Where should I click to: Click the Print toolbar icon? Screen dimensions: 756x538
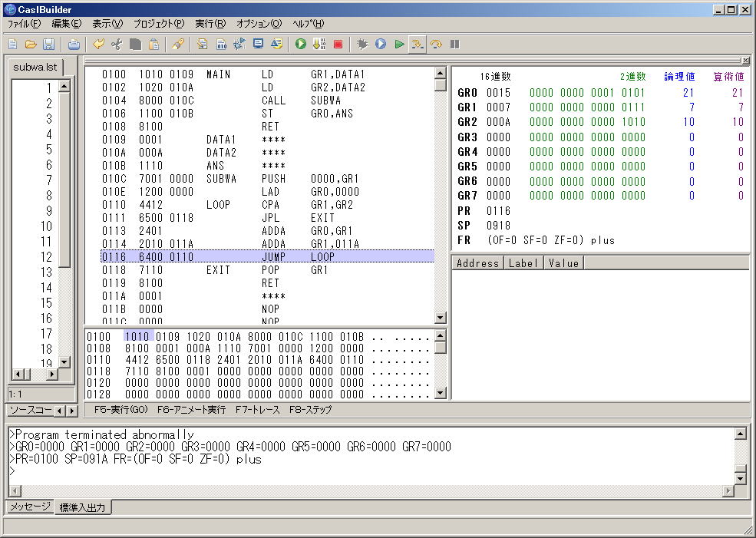tap(74, 45)
